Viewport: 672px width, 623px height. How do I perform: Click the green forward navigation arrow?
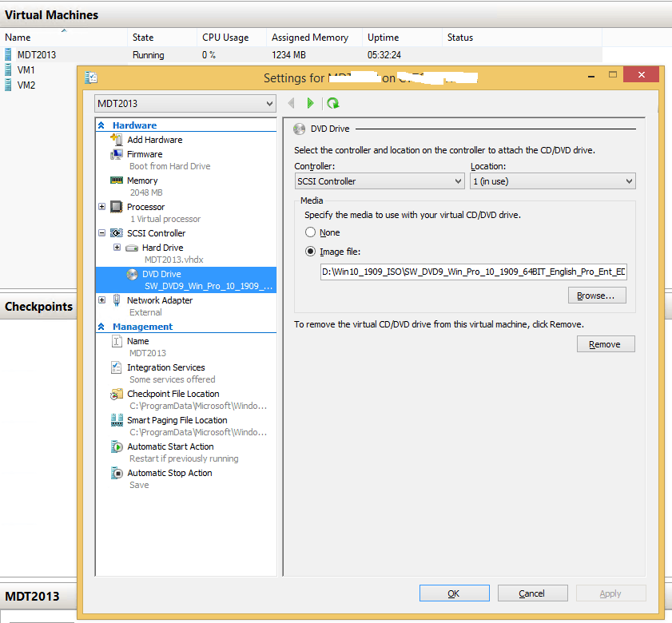(310, 103)
